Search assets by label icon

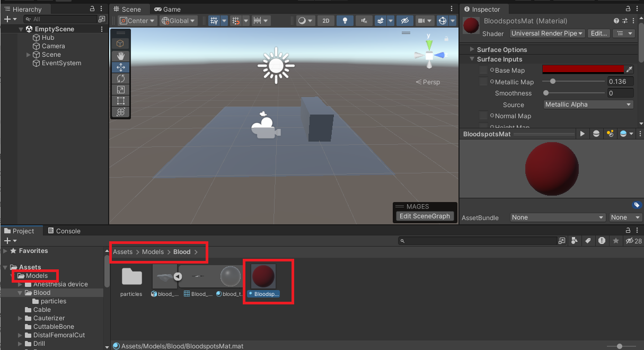pos(588,241)
